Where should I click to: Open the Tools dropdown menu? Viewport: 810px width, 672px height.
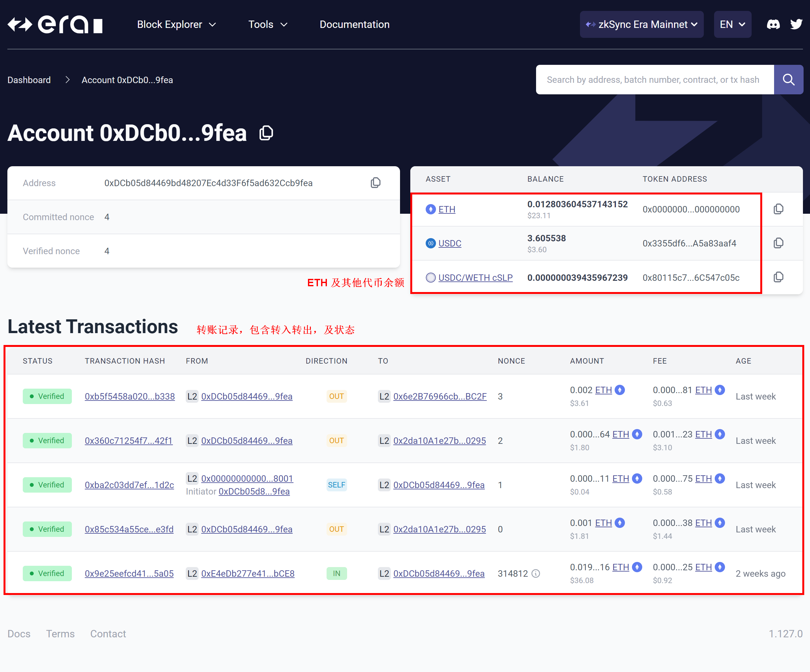(x=268, y=25)
